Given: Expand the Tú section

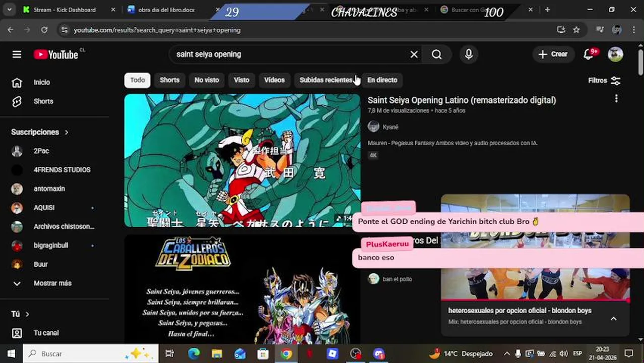Looking at the screenshot, I should [20, 314].
